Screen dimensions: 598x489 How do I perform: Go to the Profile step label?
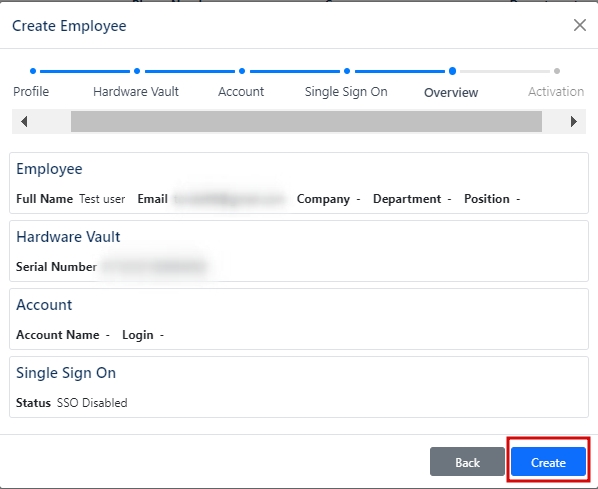tap(31, 92)
